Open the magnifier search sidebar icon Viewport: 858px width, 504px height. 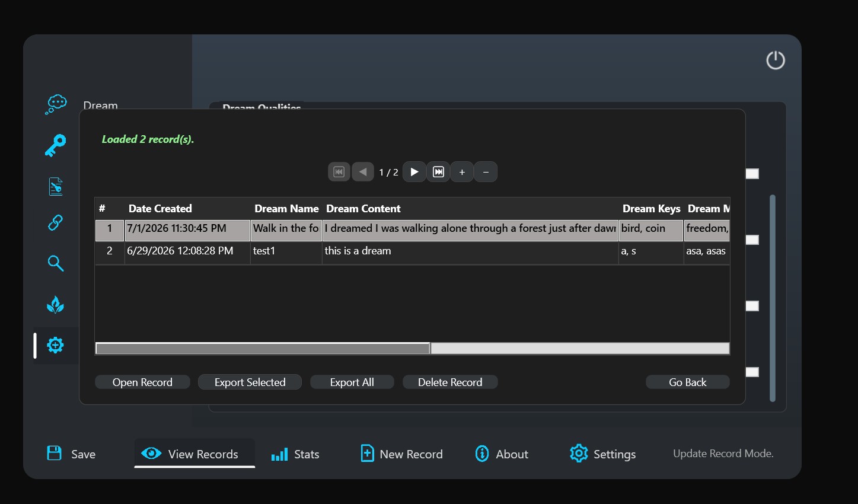pyautogui.click(x=56, y=263)
